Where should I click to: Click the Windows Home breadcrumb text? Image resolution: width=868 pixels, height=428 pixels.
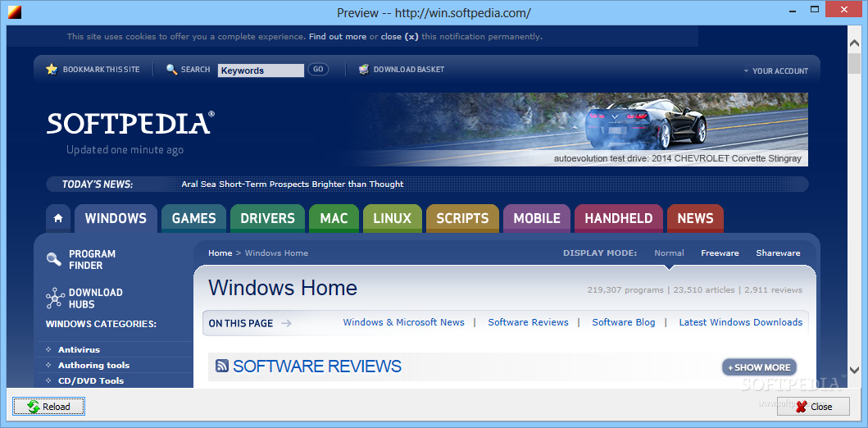click(x=276, y=253)
